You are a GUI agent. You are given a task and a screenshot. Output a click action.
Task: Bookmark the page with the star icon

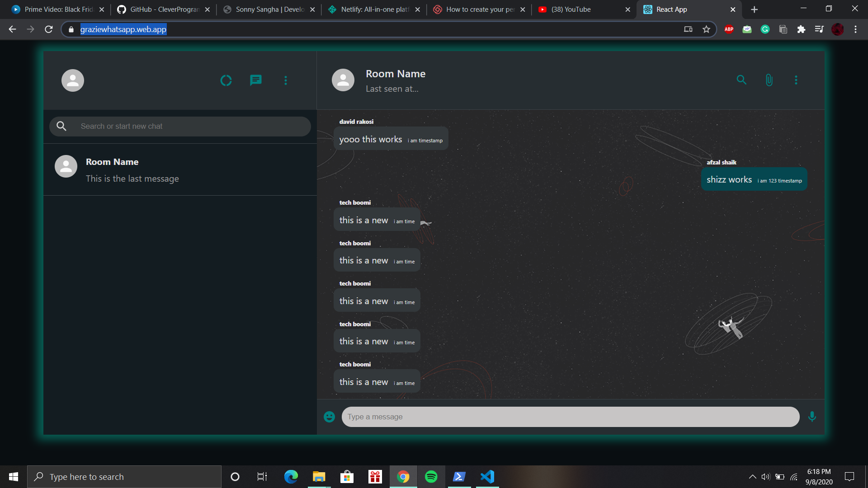[706, 29]
